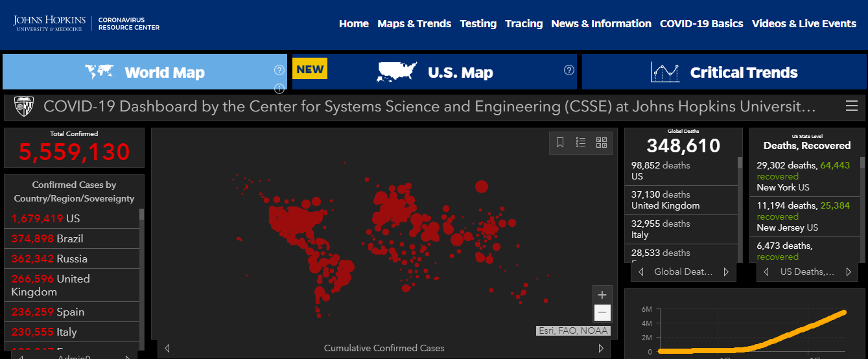Image resolution: width=868 pixels, height=359 pixels.
Task: Open News & Information menu
Action: click(601, 23)
